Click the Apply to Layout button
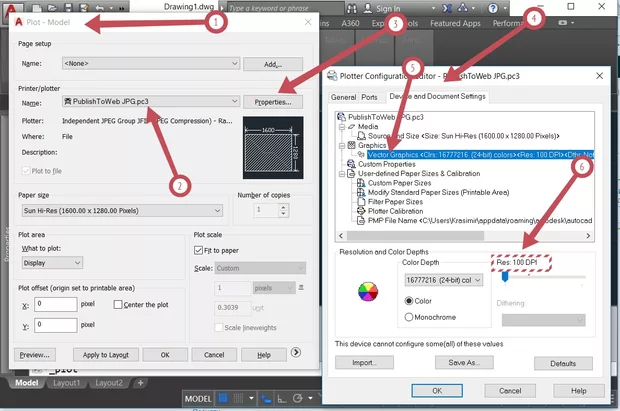Viewport: 620px width, 411px height. point(106,355)
